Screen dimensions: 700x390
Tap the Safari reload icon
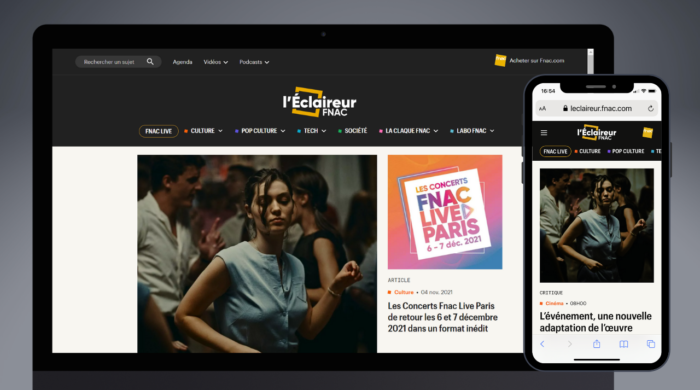pos(650,108)
